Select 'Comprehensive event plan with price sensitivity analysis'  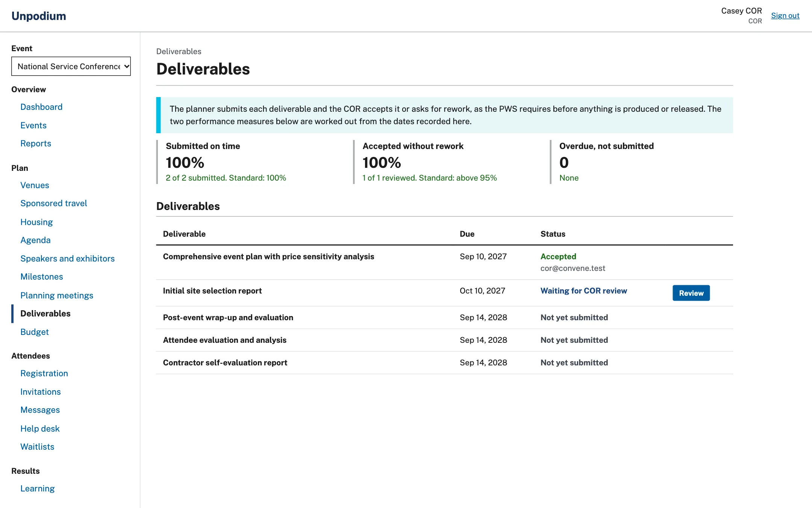268,256
